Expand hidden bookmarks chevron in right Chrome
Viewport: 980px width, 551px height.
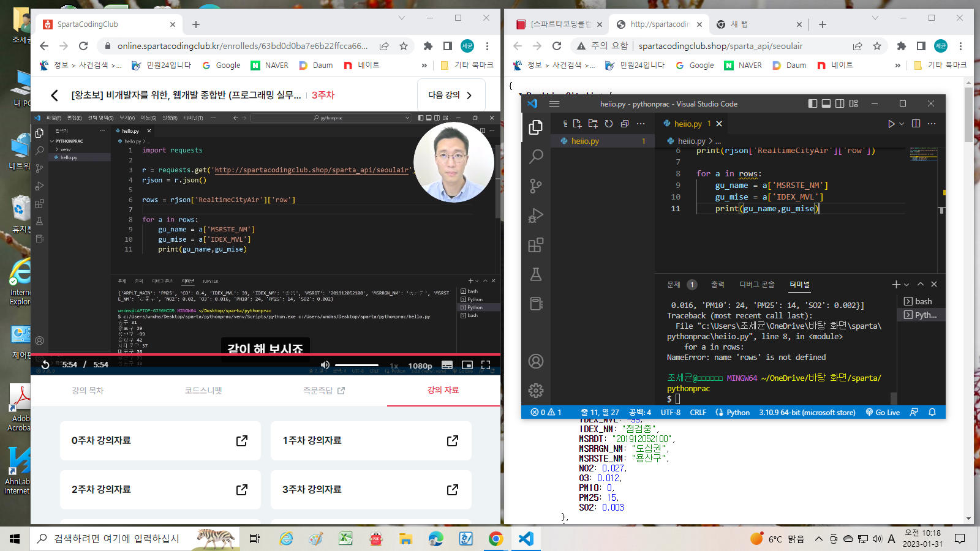coord(897,66)
